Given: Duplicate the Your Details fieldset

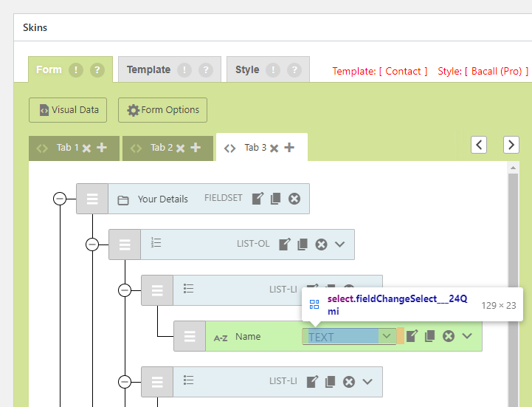Looking at the screenshot, I should tap(276, 199).
